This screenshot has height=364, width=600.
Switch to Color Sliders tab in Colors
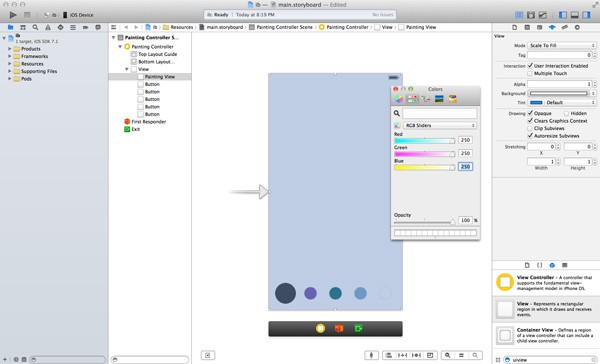point(412,99)
